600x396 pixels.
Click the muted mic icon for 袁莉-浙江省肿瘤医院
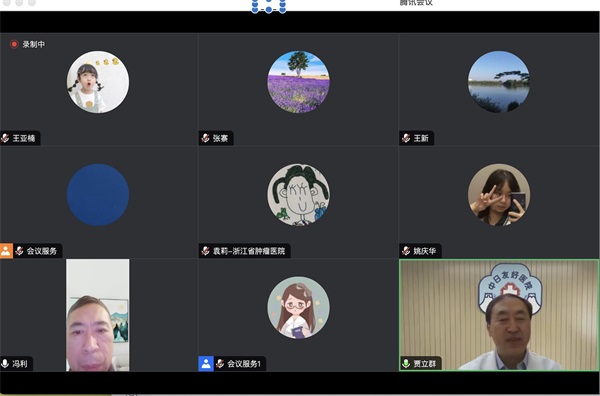[x=205, y=251]
